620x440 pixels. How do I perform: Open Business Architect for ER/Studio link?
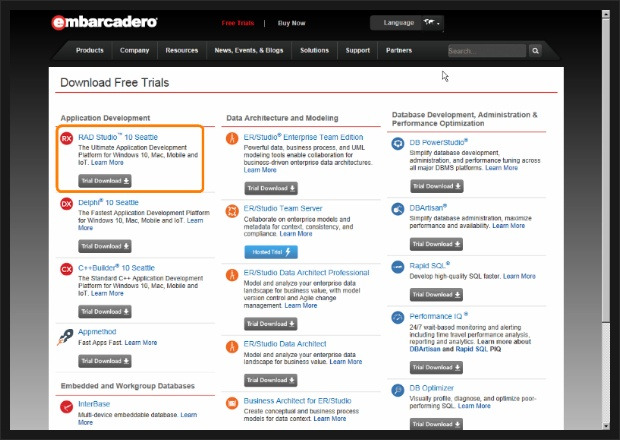[297, 401]
